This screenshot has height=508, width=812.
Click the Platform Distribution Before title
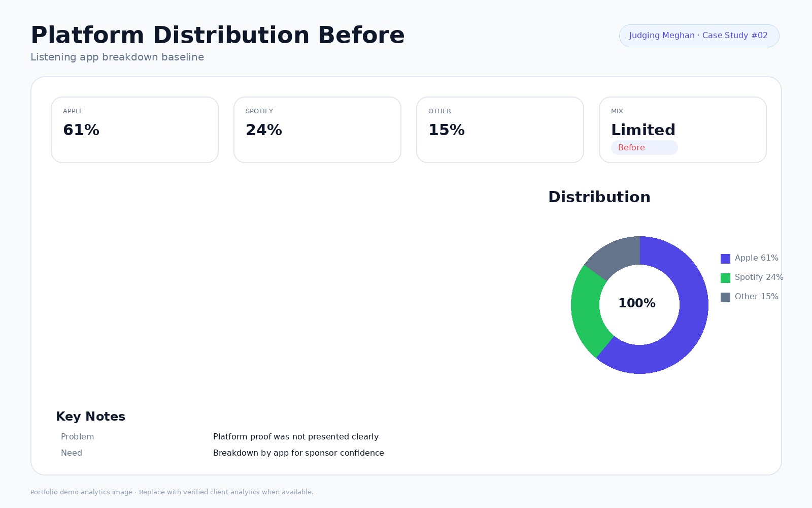click(x=217, y=36)
